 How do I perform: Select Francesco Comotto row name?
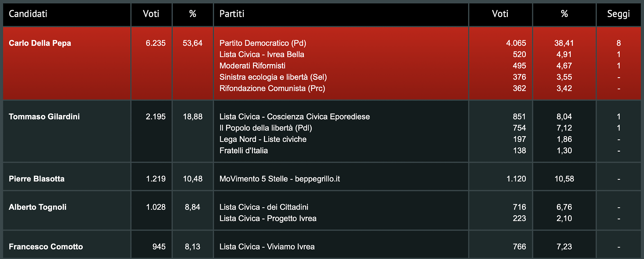46,247
